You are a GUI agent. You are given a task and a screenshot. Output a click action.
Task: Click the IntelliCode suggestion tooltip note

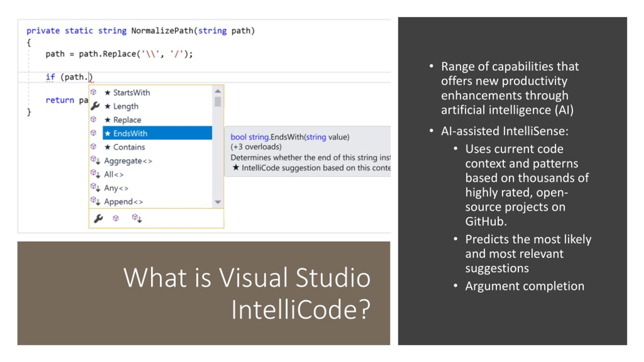tap(311, 168)
